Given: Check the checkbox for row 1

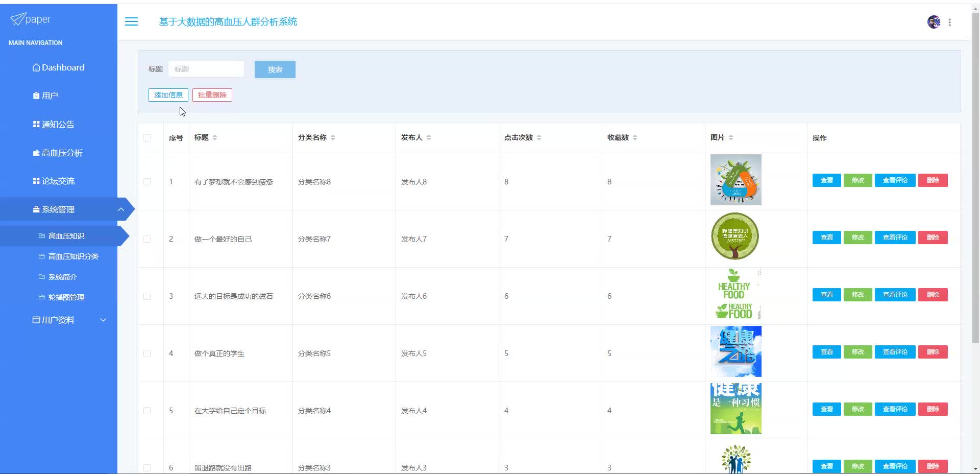Looking at the screenshot, I should [147, 182].
